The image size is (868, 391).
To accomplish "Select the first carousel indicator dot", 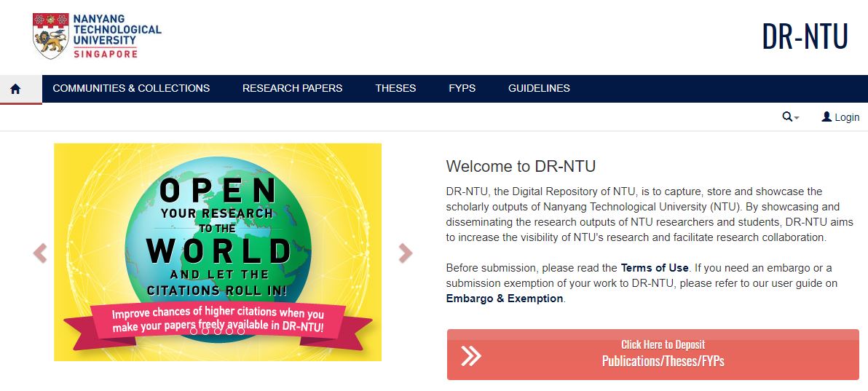I will coord(193,331).
